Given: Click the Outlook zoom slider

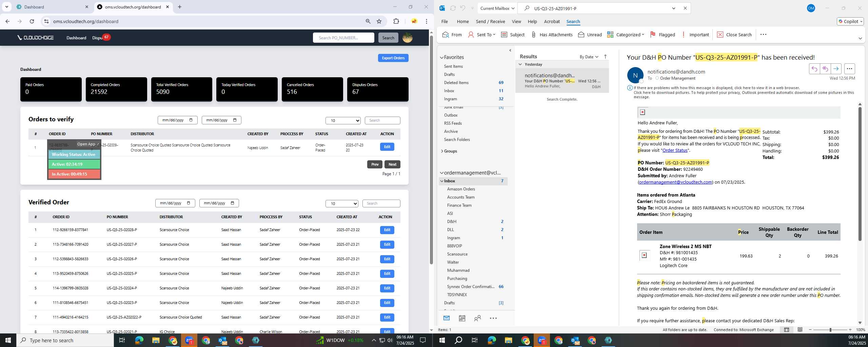Looking at the screenshot, I should pyautogui.click(x=830, y=330).
